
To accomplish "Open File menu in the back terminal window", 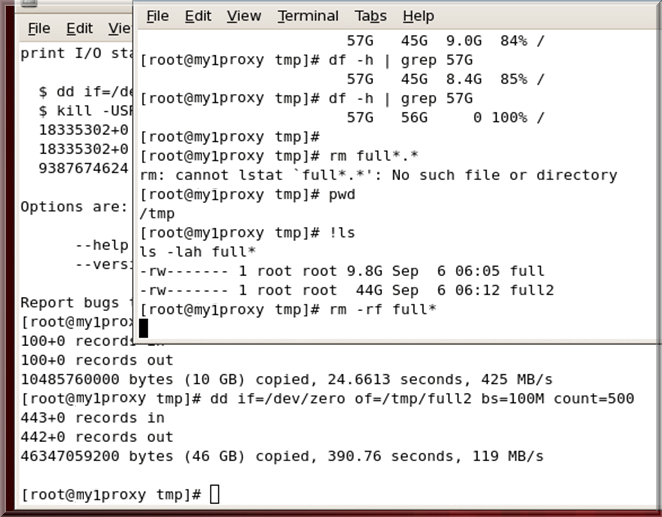I will (x=39, y=28).
